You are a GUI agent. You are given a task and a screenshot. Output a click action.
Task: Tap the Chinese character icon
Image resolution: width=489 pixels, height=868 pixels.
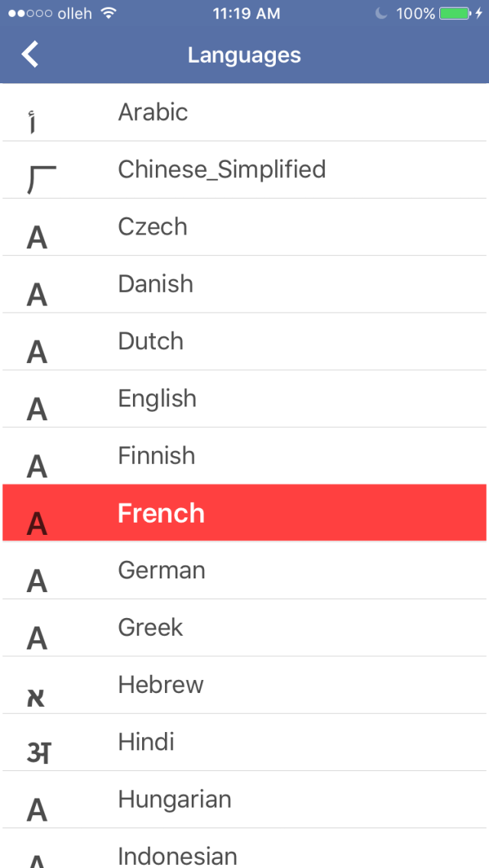pyautogui.click(x=41, y=179)
